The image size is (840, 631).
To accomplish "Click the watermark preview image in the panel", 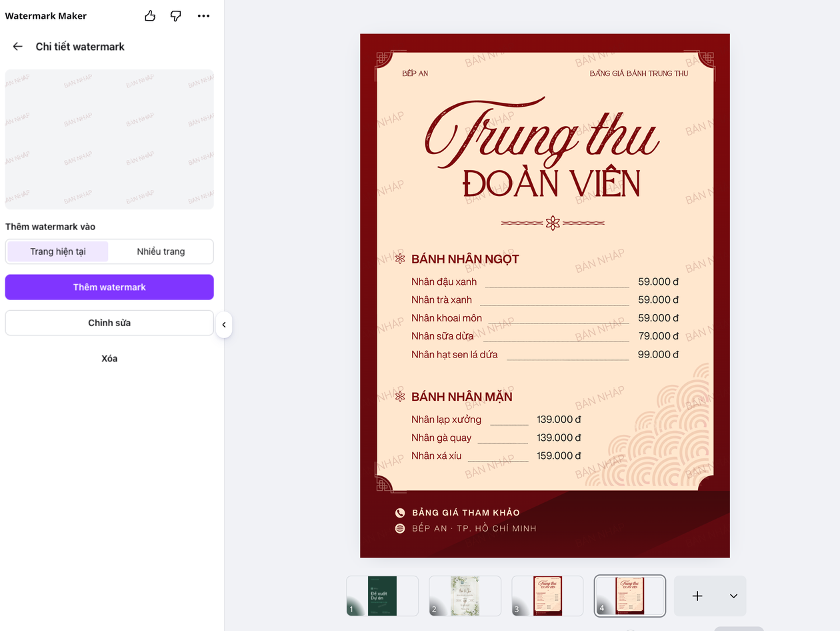I will [109, 139].
